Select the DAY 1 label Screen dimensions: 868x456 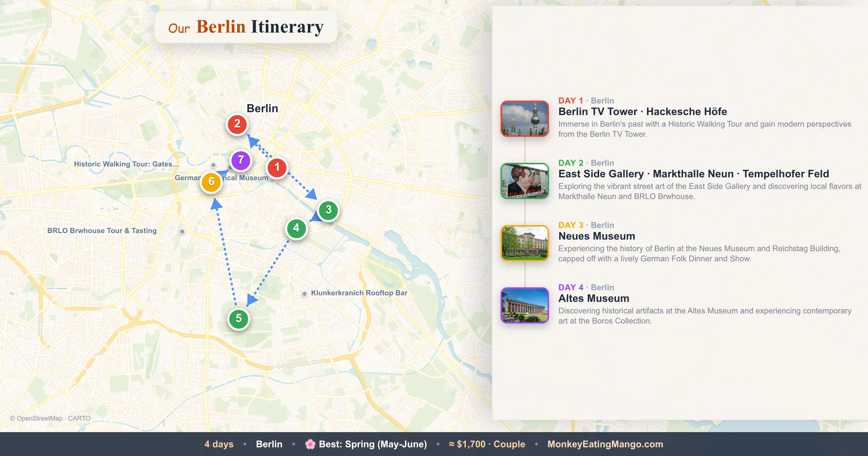[571, 101]
